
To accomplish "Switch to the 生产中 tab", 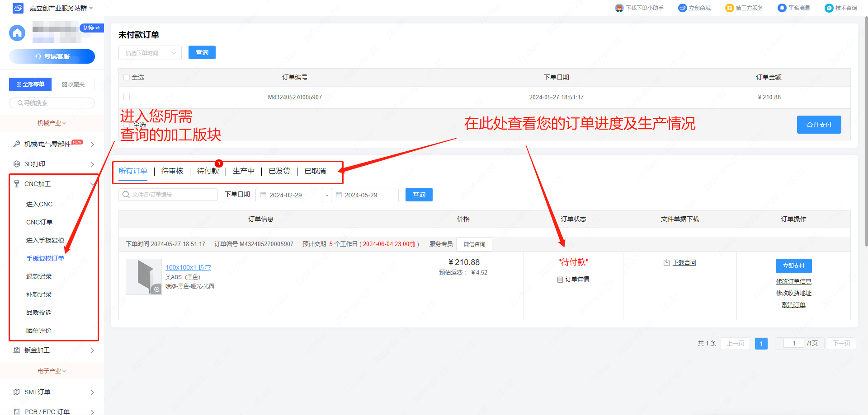I will coord(244,171).
